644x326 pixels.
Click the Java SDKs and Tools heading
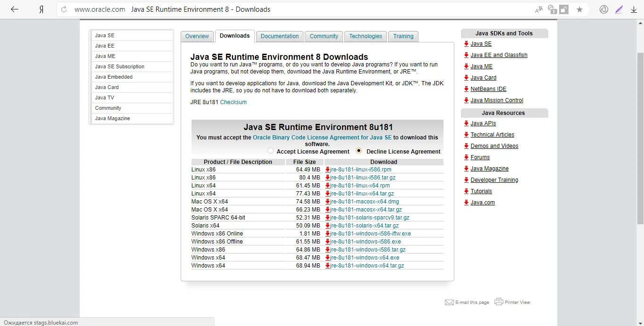coord(504,33)
